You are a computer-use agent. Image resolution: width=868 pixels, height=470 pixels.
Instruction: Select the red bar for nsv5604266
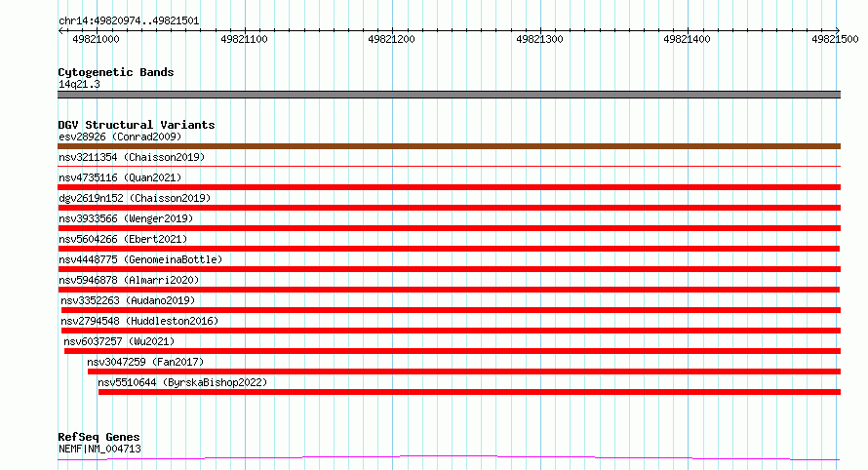[x=449, y=249]
